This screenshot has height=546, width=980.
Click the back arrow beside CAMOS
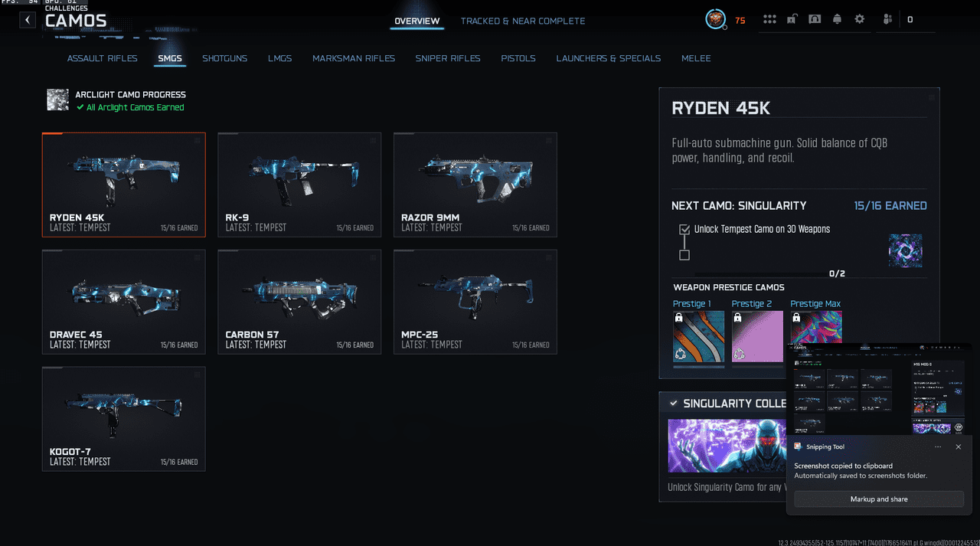28,20
